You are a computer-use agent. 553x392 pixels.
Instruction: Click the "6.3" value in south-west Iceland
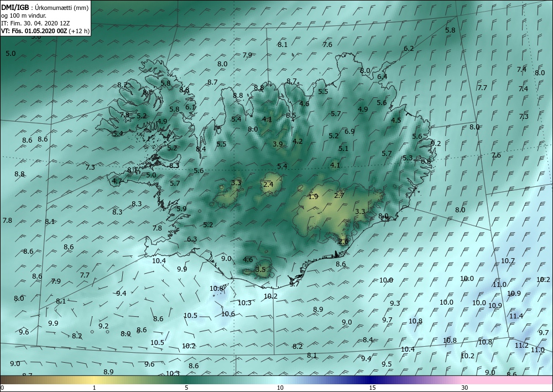tap(192, 239)
